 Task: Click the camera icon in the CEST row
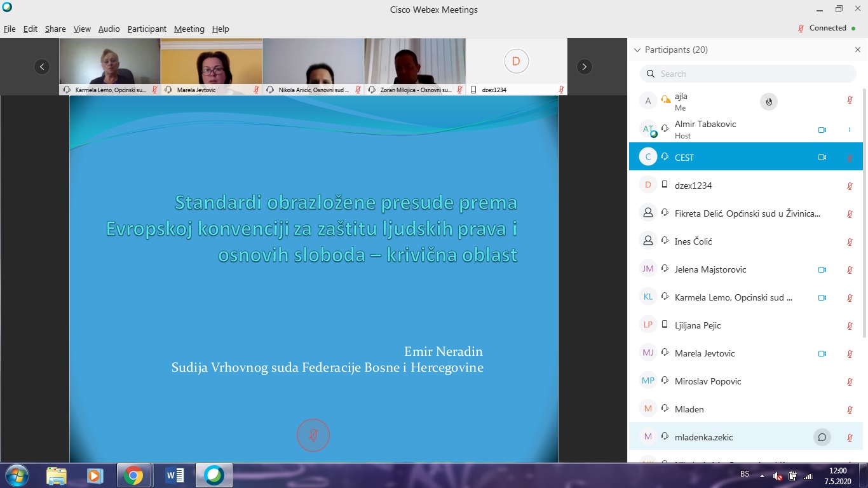point(822,158)
